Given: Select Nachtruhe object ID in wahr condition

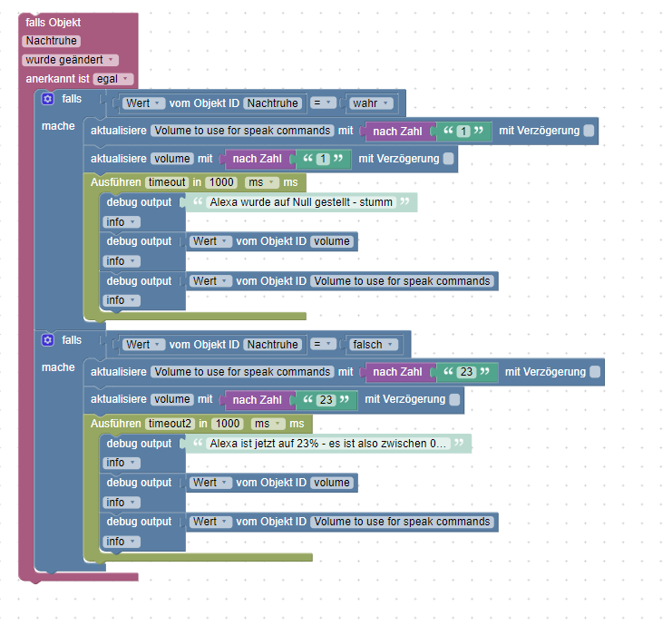Looking at the screenshot, I should (x=273, y=103).
